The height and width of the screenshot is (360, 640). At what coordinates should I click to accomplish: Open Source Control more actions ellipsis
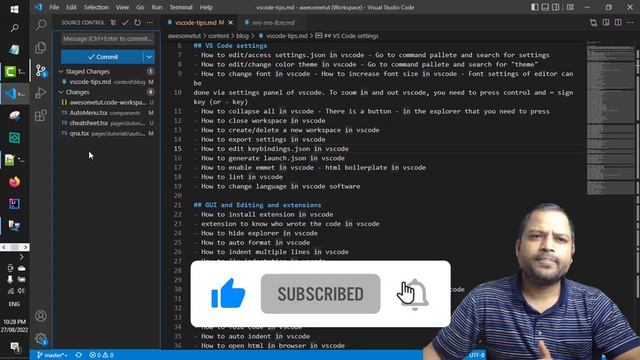pos(150,22)
